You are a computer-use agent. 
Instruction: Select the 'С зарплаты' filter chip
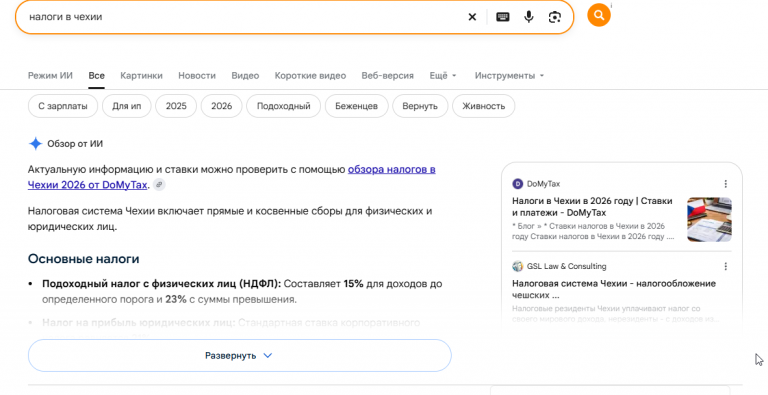point(63,106)
